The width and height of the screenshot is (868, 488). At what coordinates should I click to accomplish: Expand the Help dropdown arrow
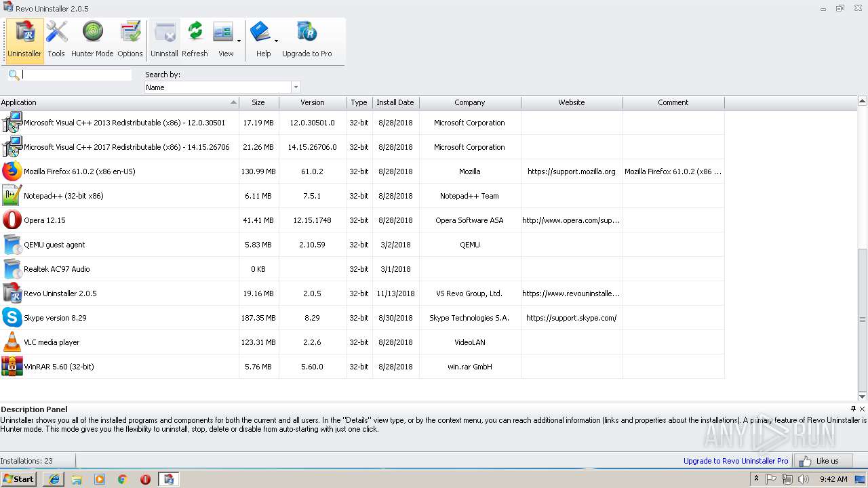coord(276,41)
